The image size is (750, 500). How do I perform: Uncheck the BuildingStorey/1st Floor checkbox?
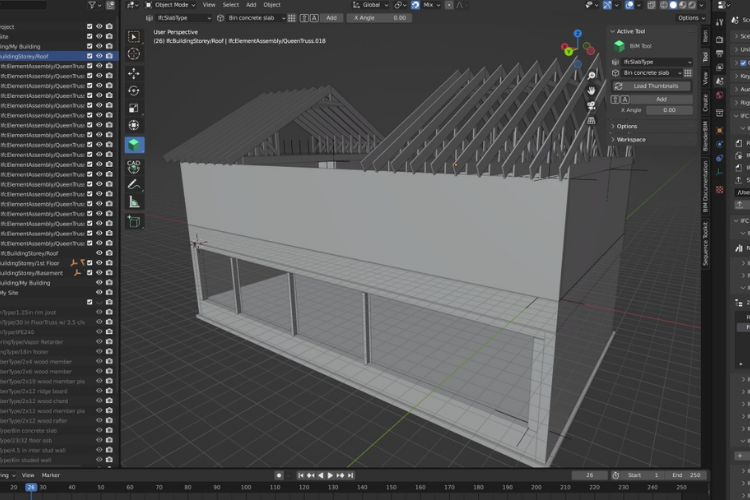click(x=89, y=263)
